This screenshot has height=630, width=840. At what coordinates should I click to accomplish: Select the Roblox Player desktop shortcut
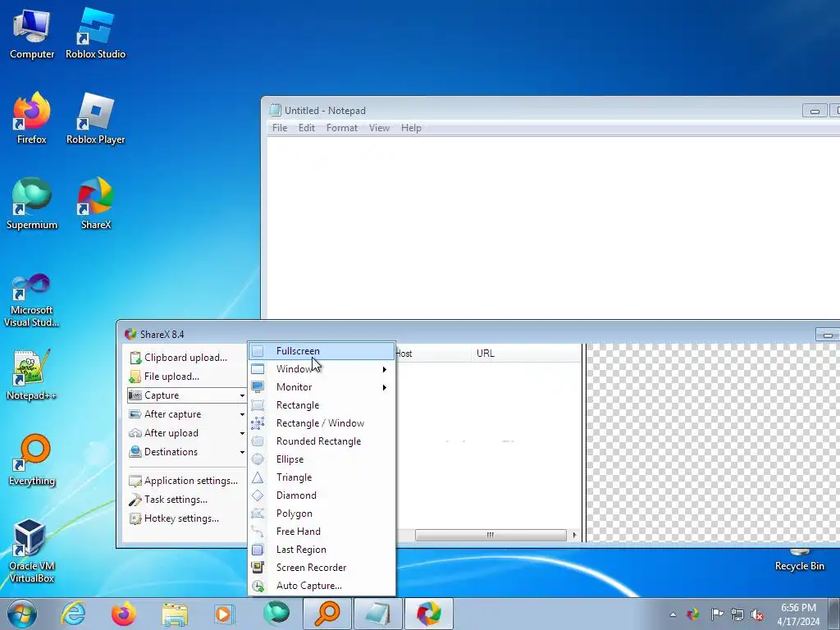tap(95, 119)
